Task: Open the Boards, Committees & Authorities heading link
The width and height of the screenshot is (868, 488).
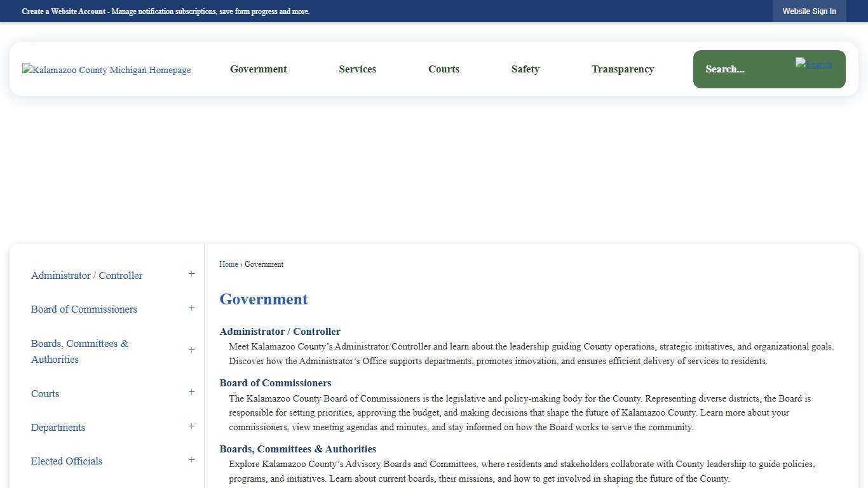Action: coord(297,449)
